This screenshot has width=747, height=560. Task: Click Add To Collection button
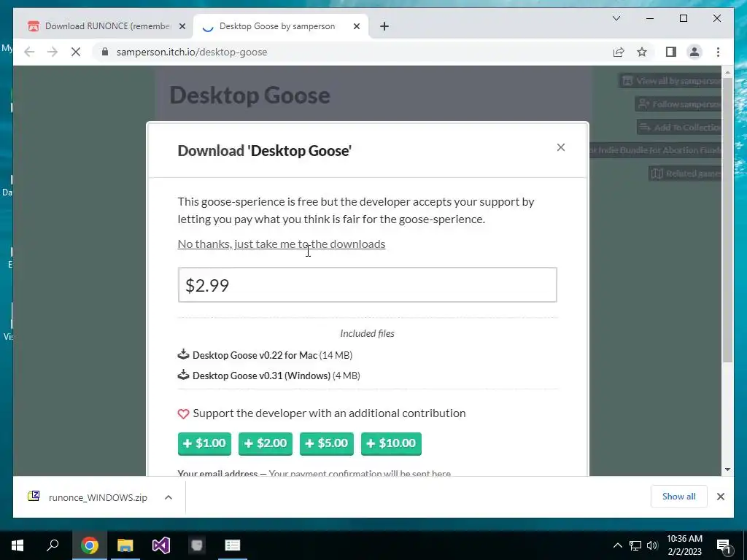tap(680, 127)
